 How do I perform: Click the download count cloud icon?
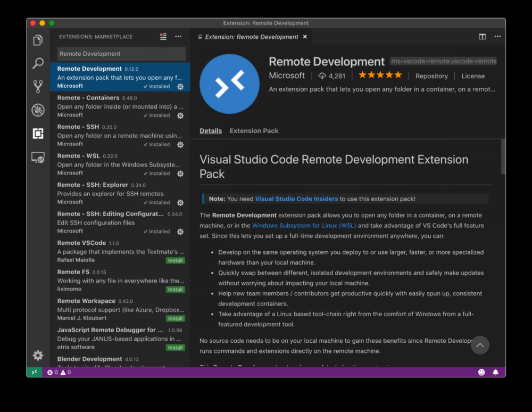(x=322, y=76)
